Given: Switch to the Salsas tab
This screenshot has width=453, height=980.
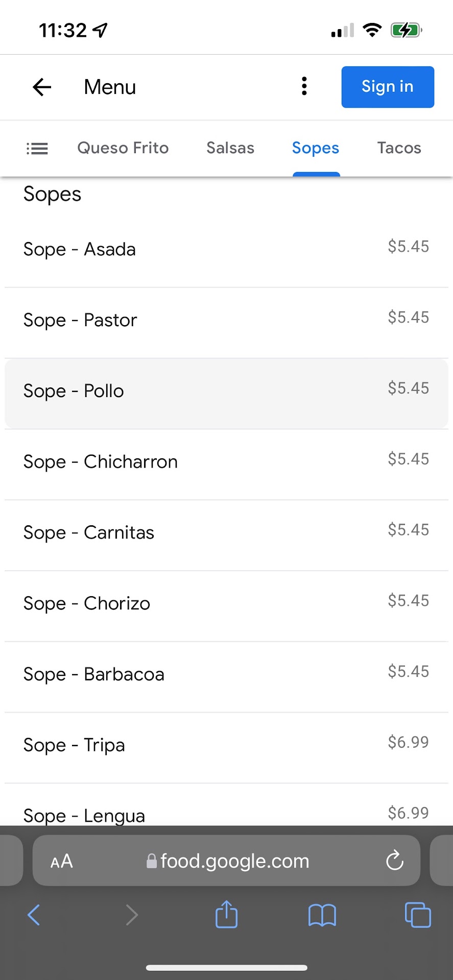Looking at the screenshot, I should pos(230,148).
